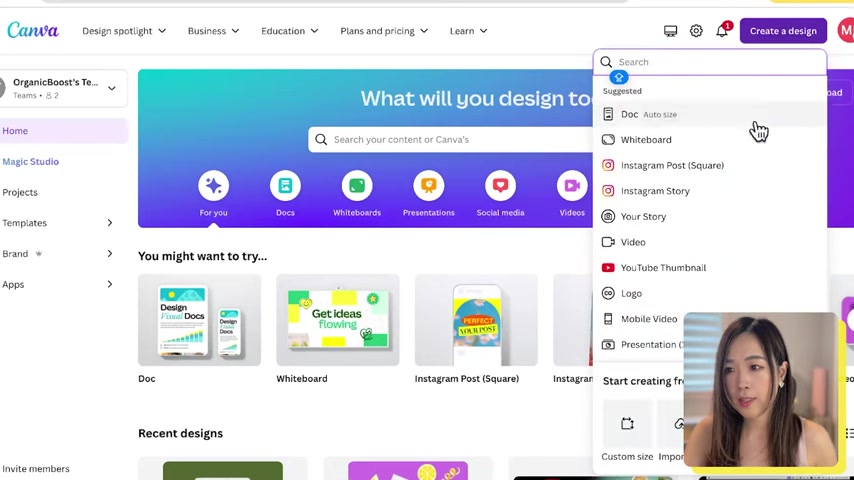Go to Home in the sidebar
The image size is (854, 480).
point(63,131)
